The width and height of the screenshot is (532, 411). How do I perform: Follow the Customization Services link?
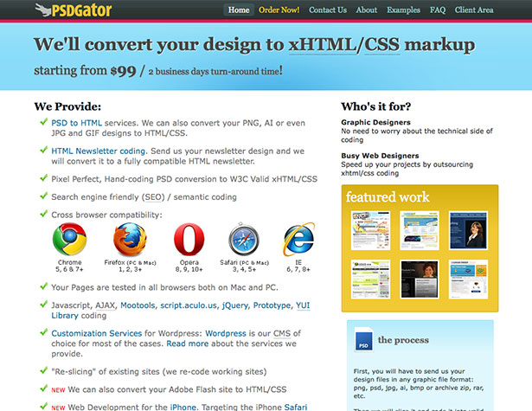96,333
